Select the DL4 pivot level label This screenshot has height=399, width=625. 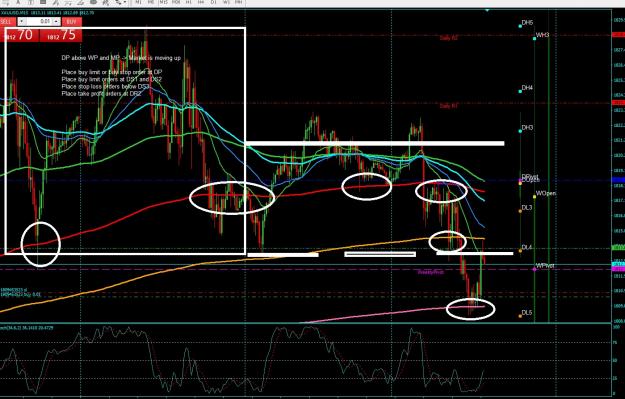tap(527, 248)
